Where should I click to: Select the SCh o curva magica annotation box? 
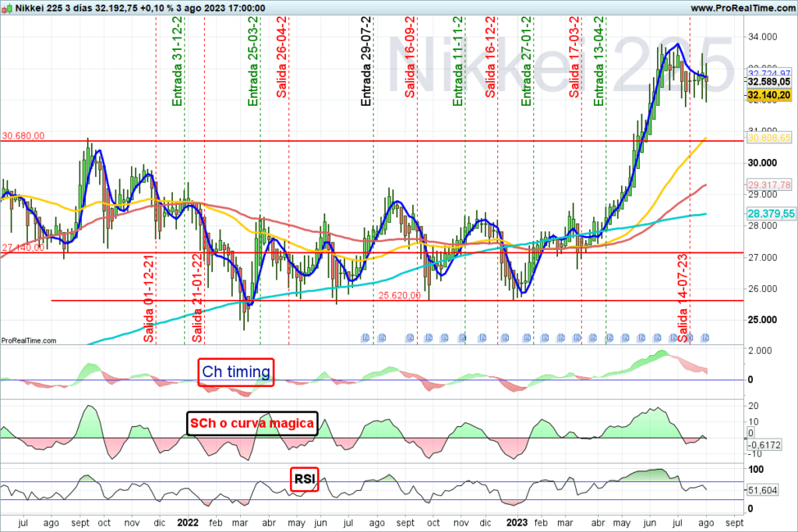point(252,424)
